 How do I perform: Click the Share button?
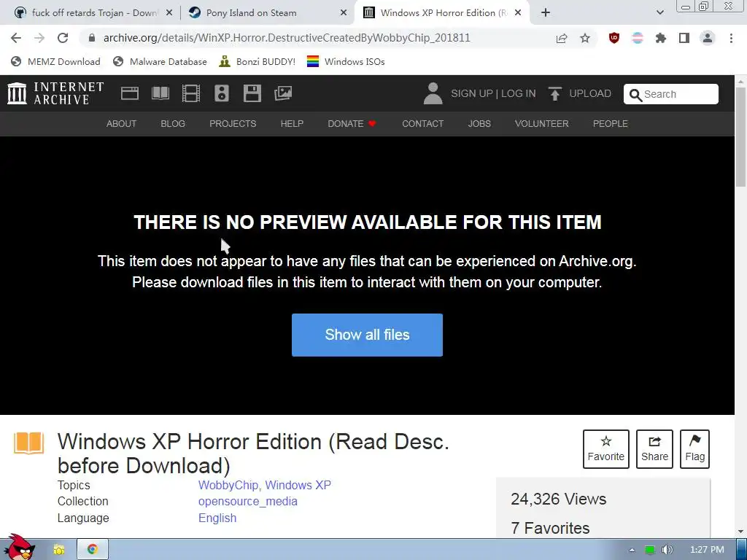click(654, 449)
